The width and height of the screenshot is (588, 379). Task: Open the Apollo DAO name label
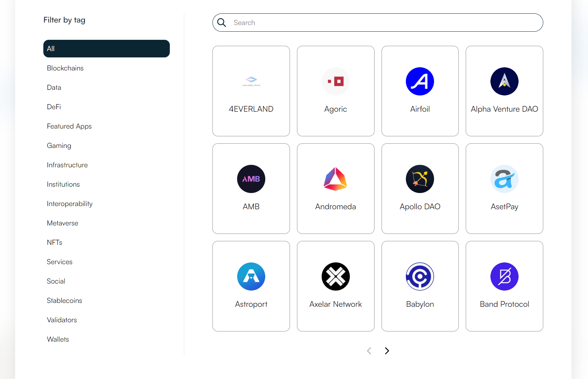click(420, 206)
